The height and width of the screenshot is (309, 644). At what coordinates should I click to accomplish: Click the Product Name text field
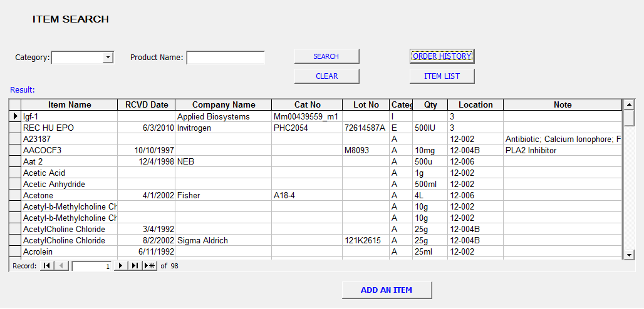coord(226,58)
